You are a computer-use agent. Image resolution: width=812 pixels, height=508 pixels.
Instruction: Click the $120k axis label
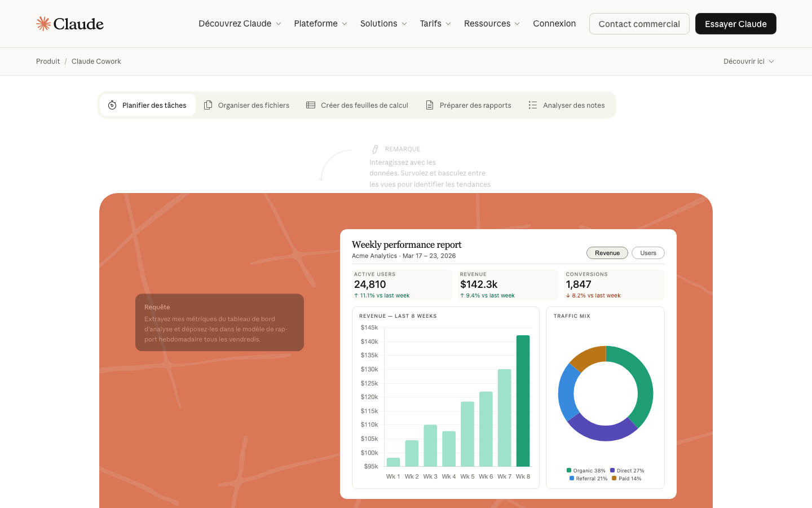pyautogui.click(x=369, y=397)
